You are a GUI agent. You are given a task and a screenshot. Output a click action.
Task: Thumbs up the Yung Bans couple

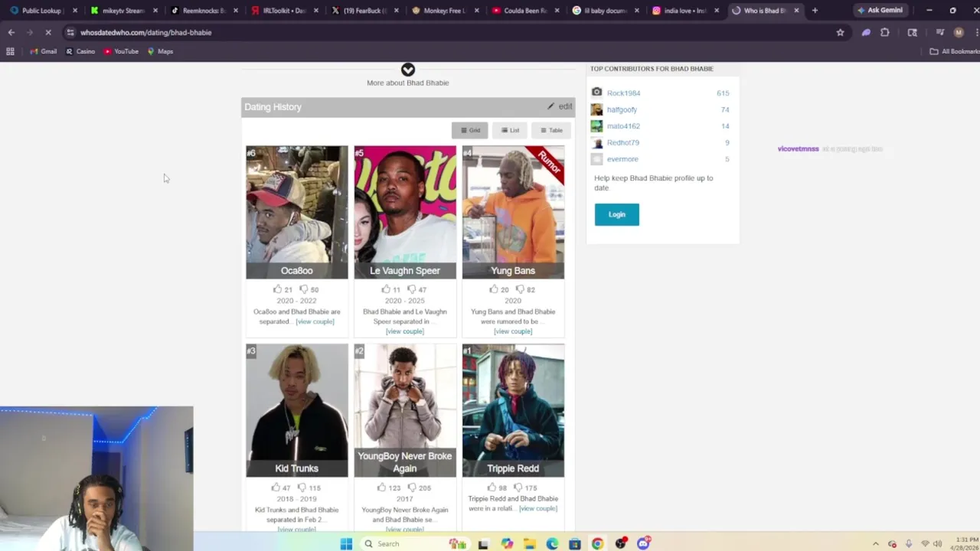point(493,289)
